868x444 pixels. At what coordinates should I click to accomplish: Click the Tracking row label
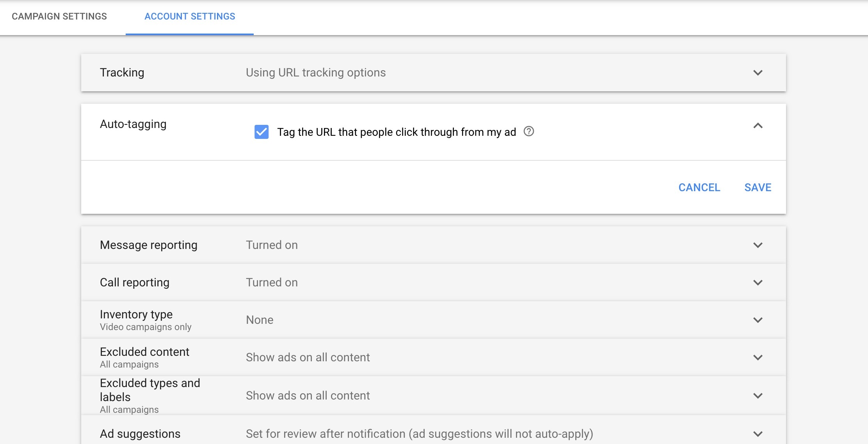(x=122, y=73)
